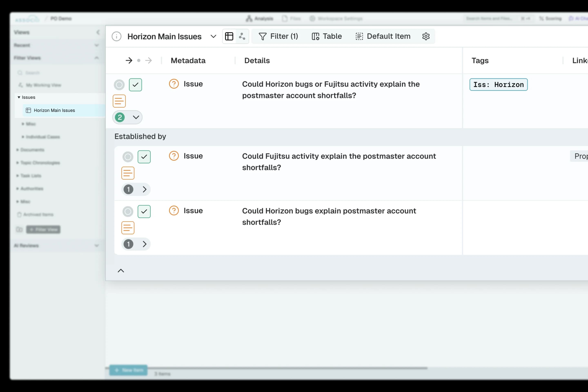Click the info icon beside Horizon Main Issues
Image resolution: width=588 pixels, height=392 pixels.
pos(117,37)
